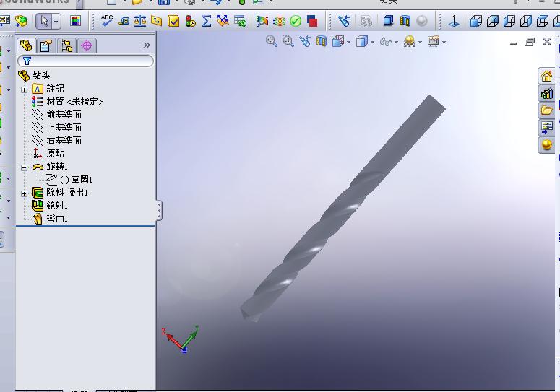Switch to third standard view cube
Image resolution: width=560 pixels, height=392 pixels.
[509, 21]
